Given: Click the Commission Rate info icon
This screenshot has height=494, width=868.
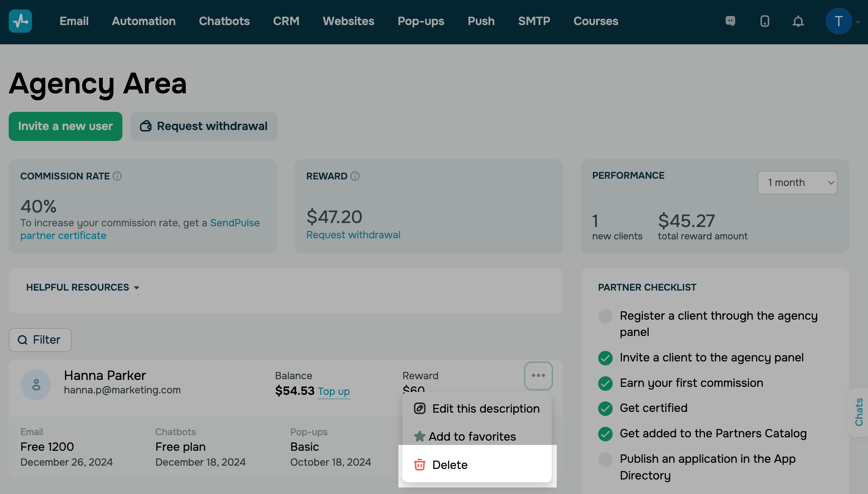Looking at the screenshot, I should pyautogui.click(x=117, y=176).
